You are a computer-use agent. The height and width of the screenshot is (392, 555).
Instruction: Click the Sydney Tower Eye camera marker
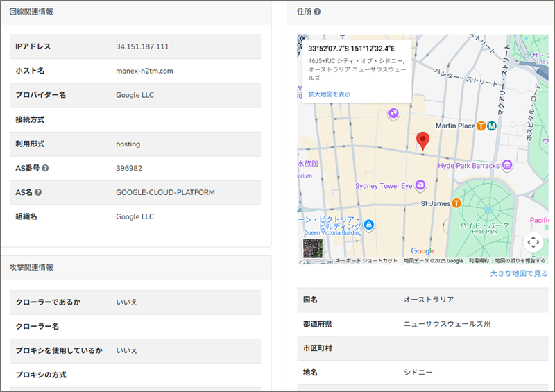(x=420, y=186)
